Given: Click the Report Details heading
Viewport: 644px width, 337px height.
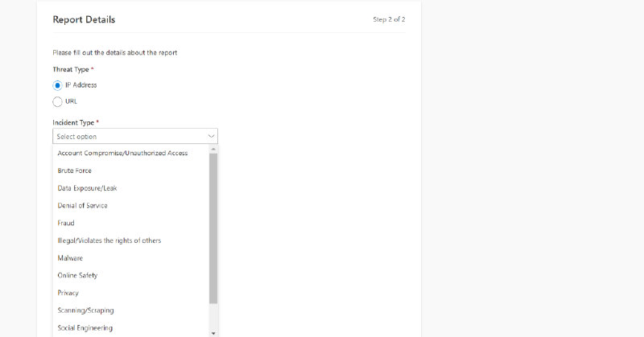Looking at the screenshot, I should (84, 18).
